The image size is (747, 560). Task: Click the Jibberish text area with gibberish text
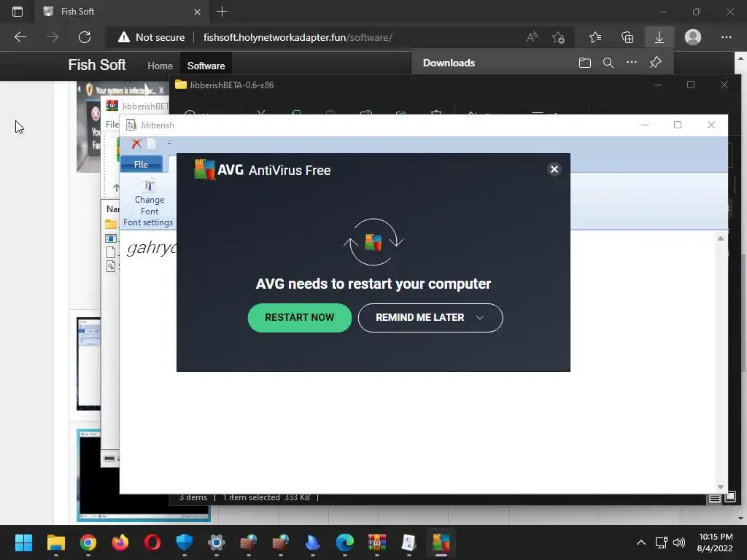(x=151, y=248)
